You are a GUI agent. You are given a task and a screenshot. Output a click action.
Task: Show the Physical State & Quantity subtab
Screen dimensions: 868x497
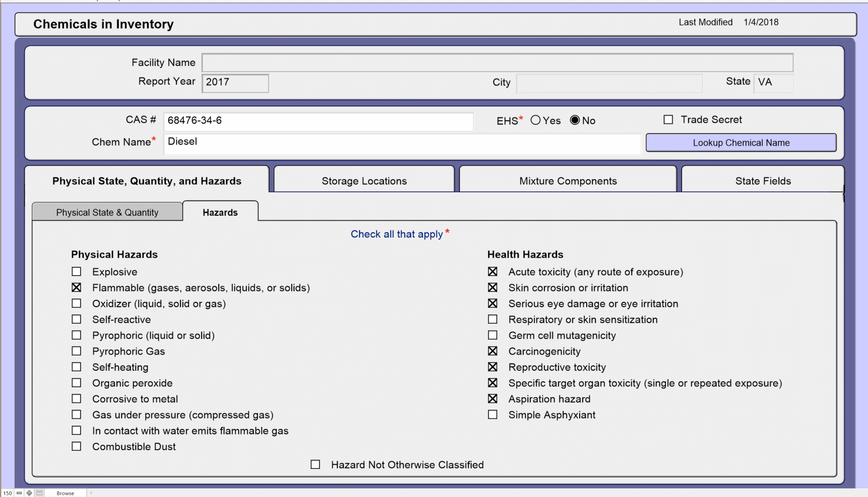(107, 212)
